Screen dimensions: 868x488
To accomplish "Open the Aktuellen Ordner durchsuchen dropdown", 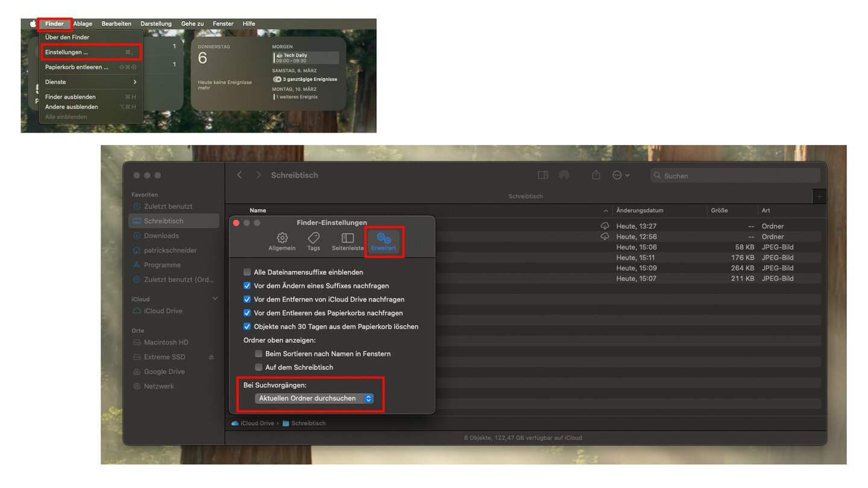I will (x=314, y=398).
